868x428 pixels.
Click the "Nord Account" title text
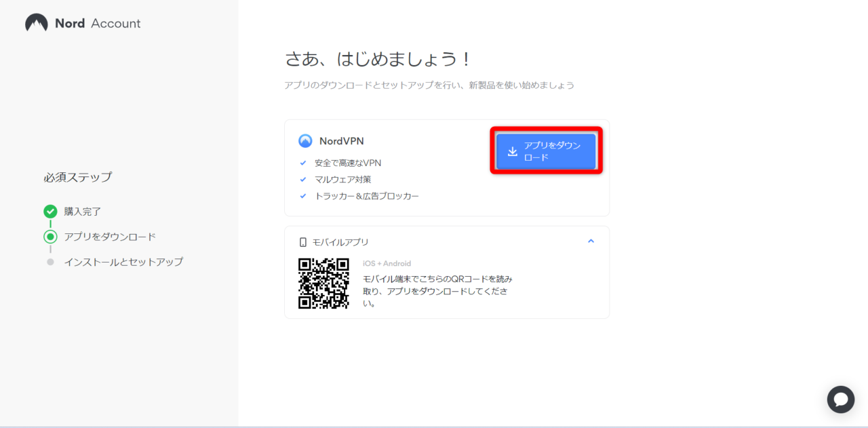[x=98, y=23]
